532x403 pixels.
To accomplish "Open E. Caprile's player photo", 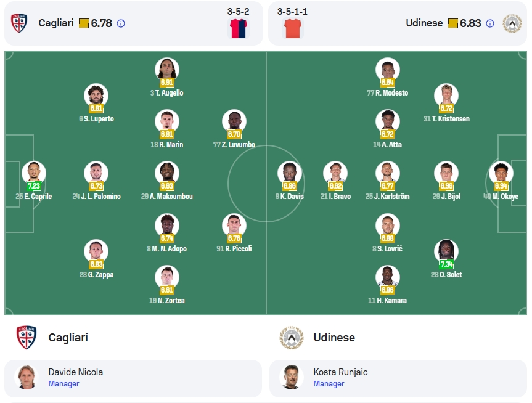I will (x=33, y=173).
